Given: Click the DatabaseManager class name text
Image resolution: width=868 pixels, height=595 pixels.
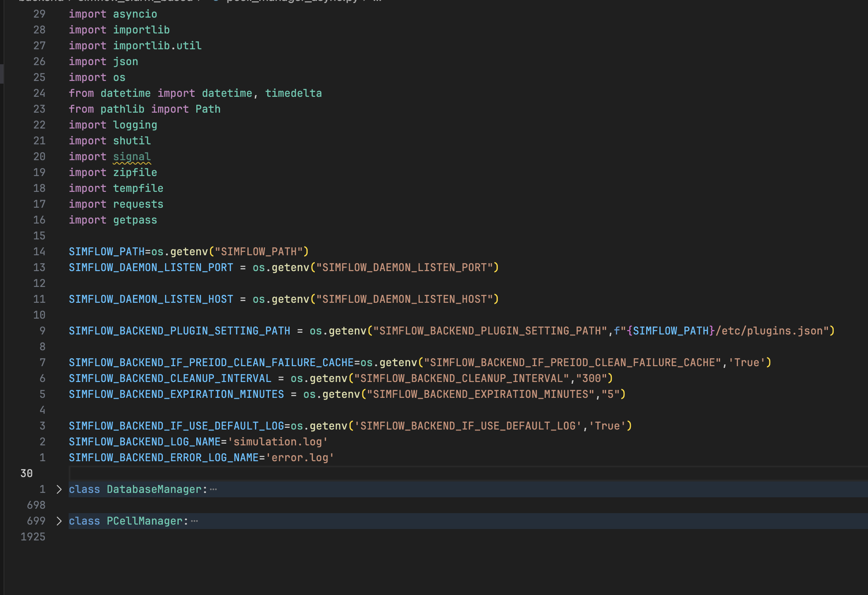Looking at the screenshot, I should point(154,489).
